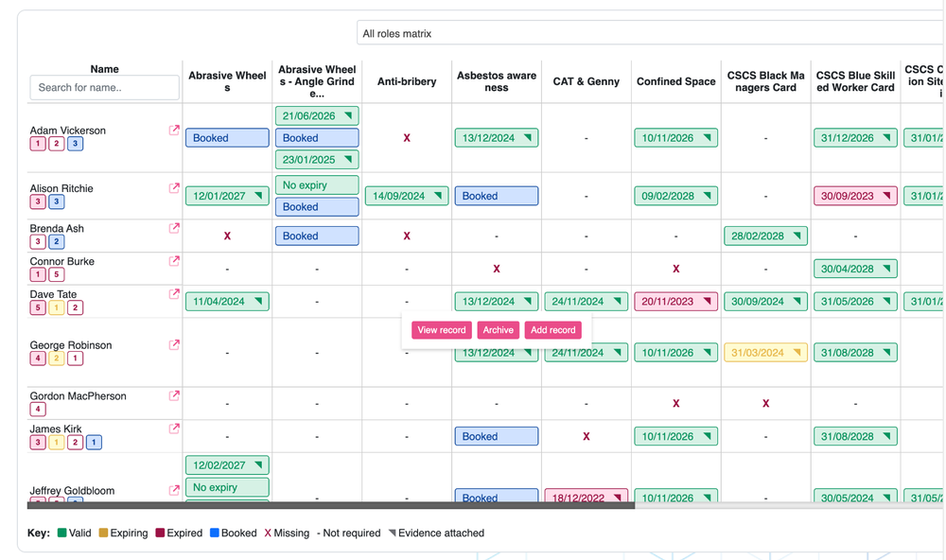Select role badge 5 beside Connor Burke
The height and width of the screenshot is (560, 946).
click(x=56, y=274)
